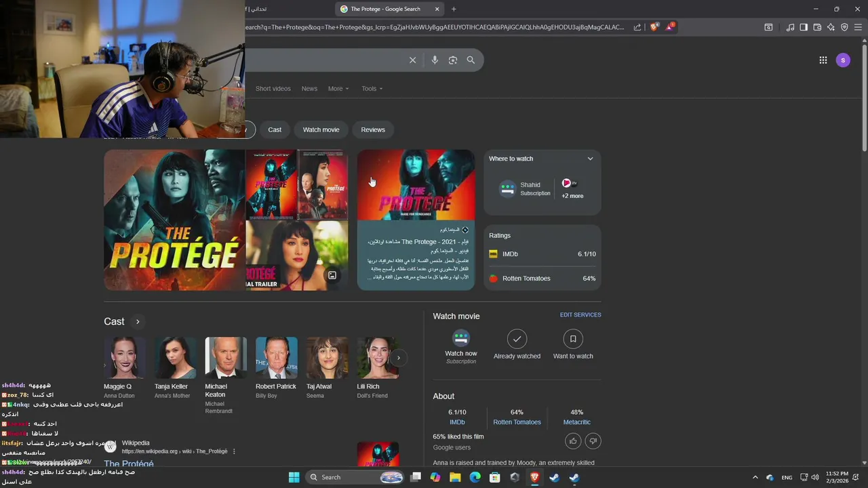Open File Explorer from the taskbar

pyautogui.click(x=455, y=477)
